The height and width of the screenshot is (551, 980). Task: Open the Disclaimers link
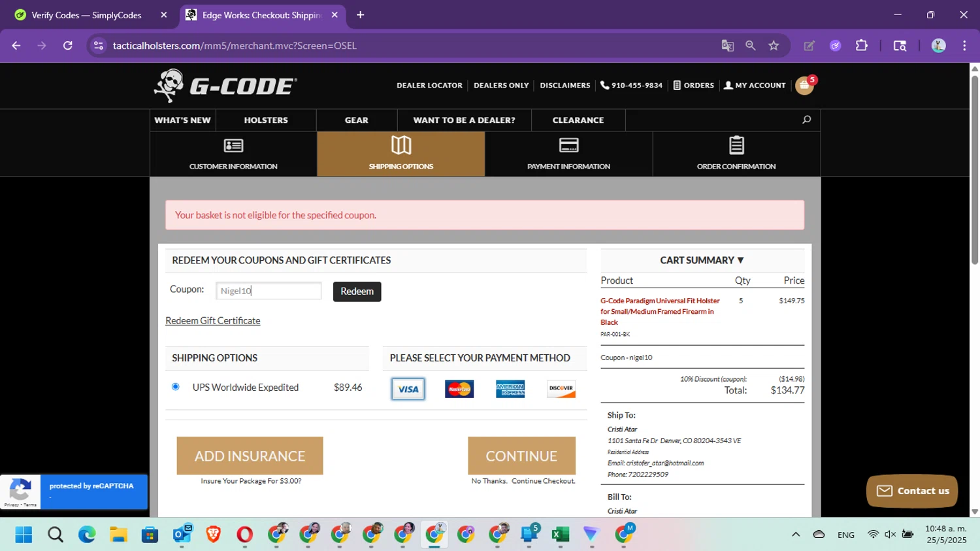coord(565,86)
